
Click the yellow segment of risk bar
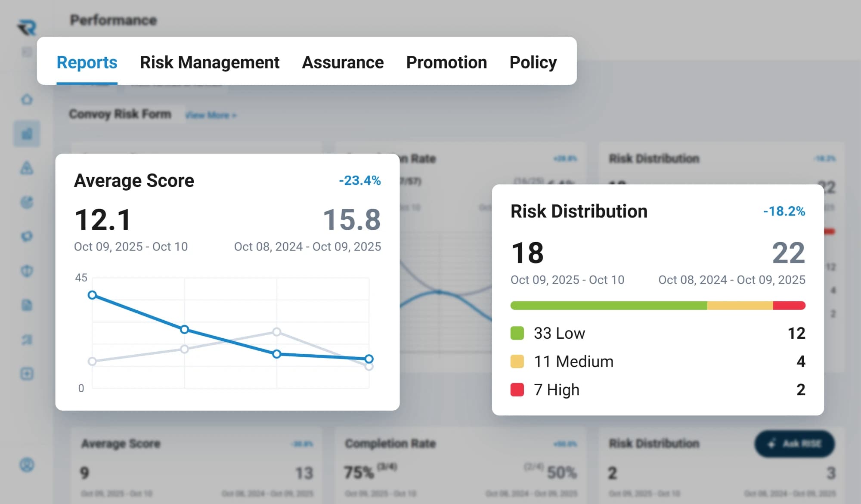pyautogui.click(x=740, y=306)
